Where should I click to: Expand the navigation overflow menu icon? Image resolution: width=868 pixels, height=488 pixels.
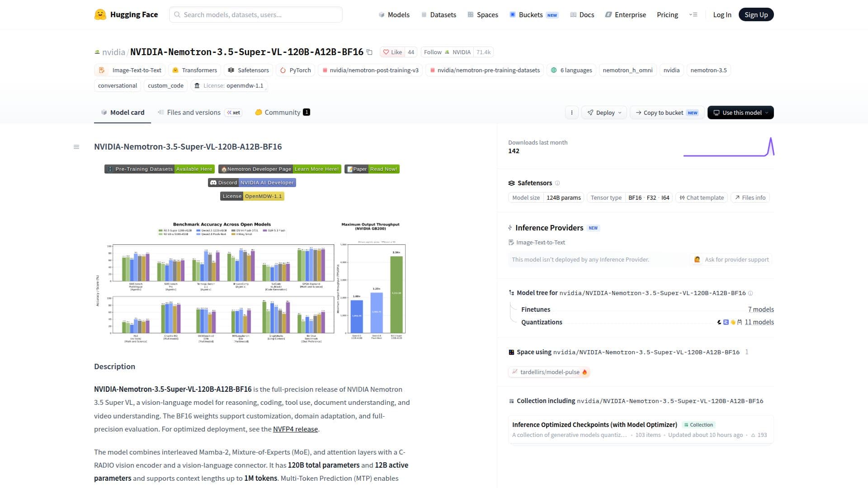click(x=693, y=15)
